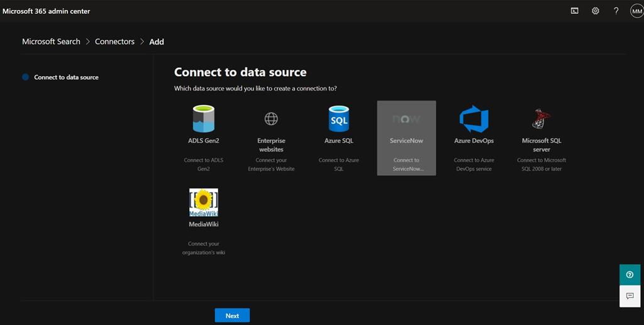Open the help question mark in header
This screenshot has width=644, height=325.
click(616, 11)
